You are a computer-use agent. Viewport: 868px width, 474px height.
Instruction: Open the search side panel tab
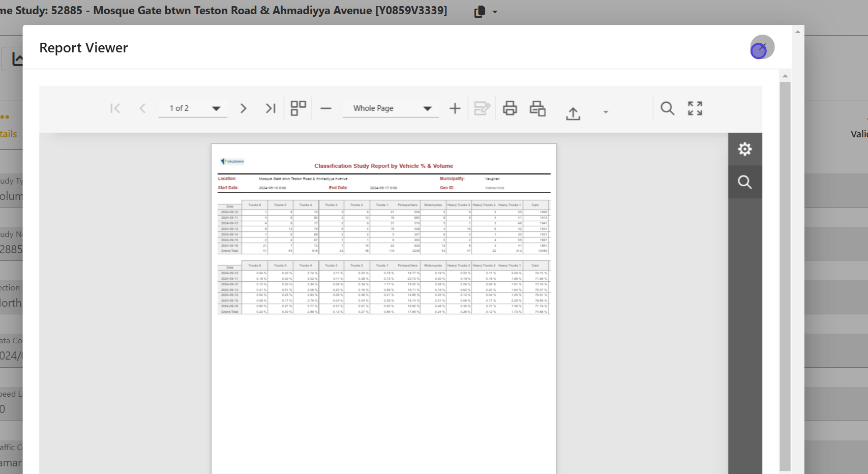[744, 182]
